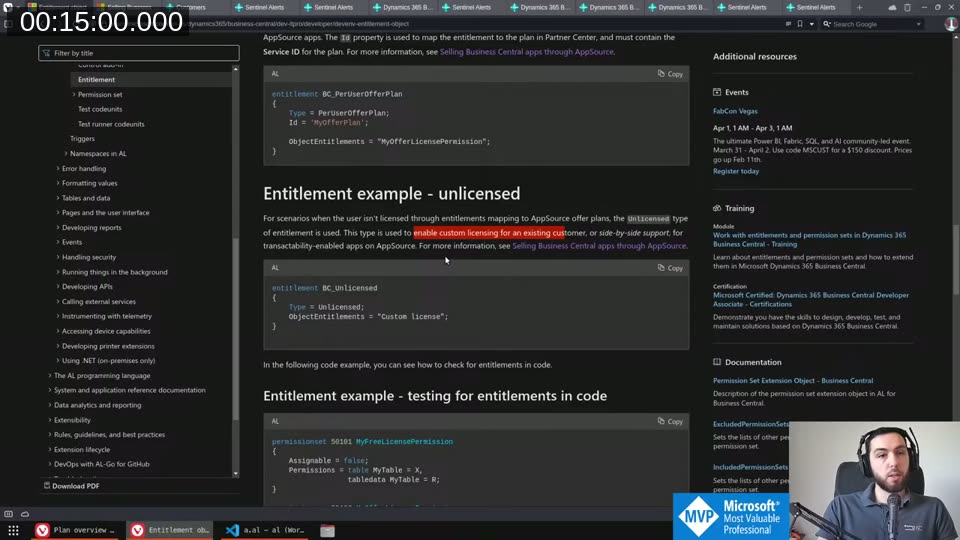Screen dimensions: 960x540
Task: Open the search engine dropdown arrow
Action: (x=918, y=24)
